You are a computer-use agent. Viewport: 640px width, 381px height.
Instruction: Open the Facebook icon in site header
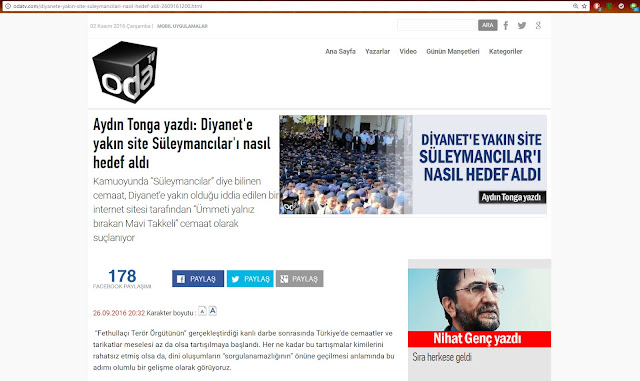(506, 26)
